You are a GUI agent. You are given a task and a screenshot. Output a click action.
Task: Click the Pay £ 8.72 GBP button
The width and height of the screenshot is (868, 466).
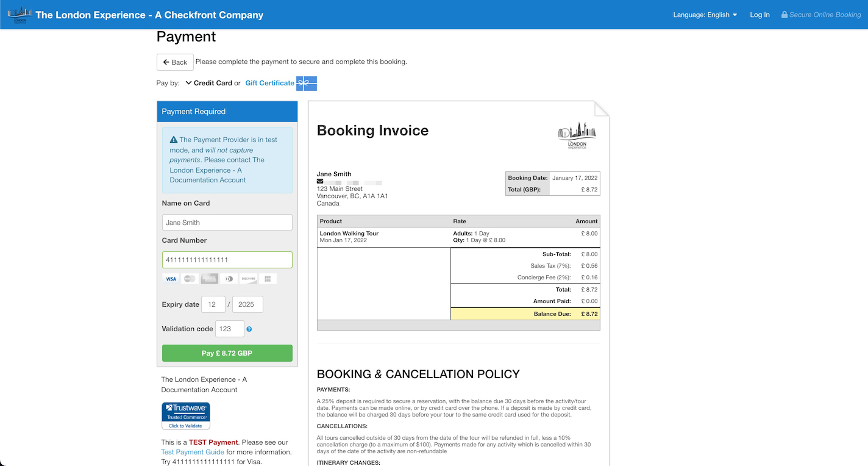(227, 353)
